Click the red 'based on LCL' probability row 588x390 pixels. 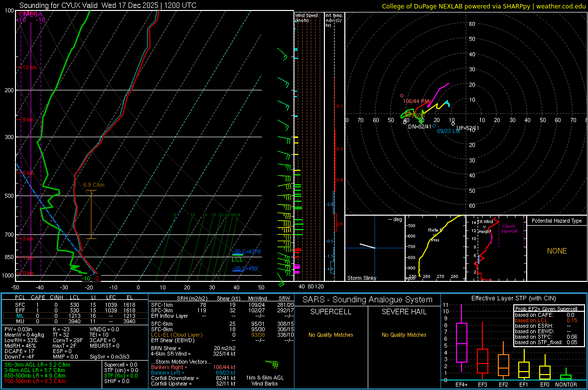546,320
